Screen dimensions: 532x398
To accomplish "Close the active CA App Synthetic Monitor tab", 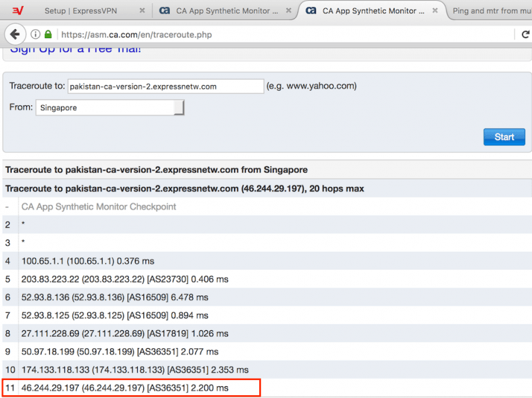I will pyautogui.click(x=434, y=10).
